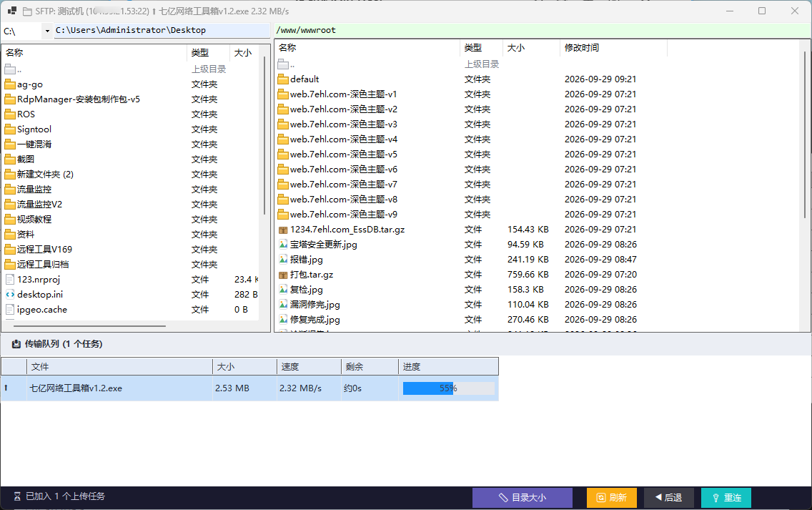Click the 55% upload progress bar

pyautogui.click(x=448, y=388)
